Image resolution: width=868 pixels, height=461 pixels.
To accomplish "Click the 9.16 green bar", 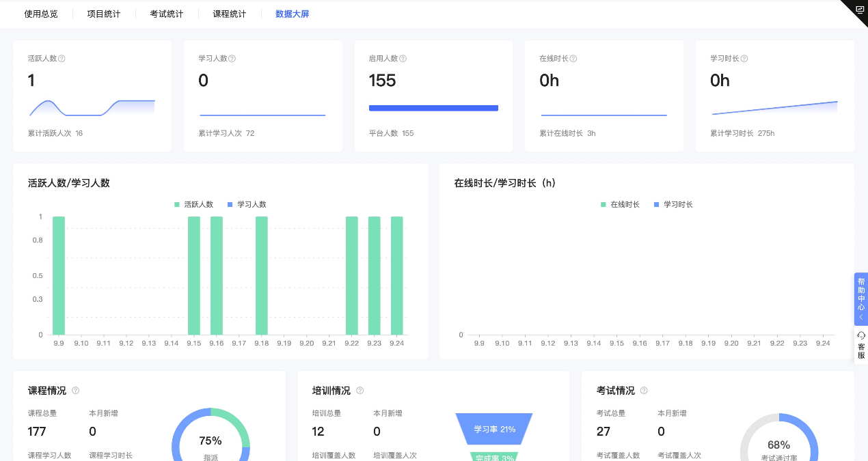I will click(x=217, y=275).
